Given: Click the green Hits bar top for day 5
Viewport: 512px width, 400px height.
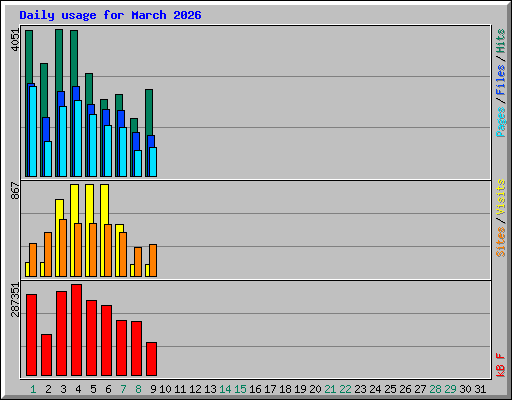Looking at the screenshot, I should click(89, 88).
